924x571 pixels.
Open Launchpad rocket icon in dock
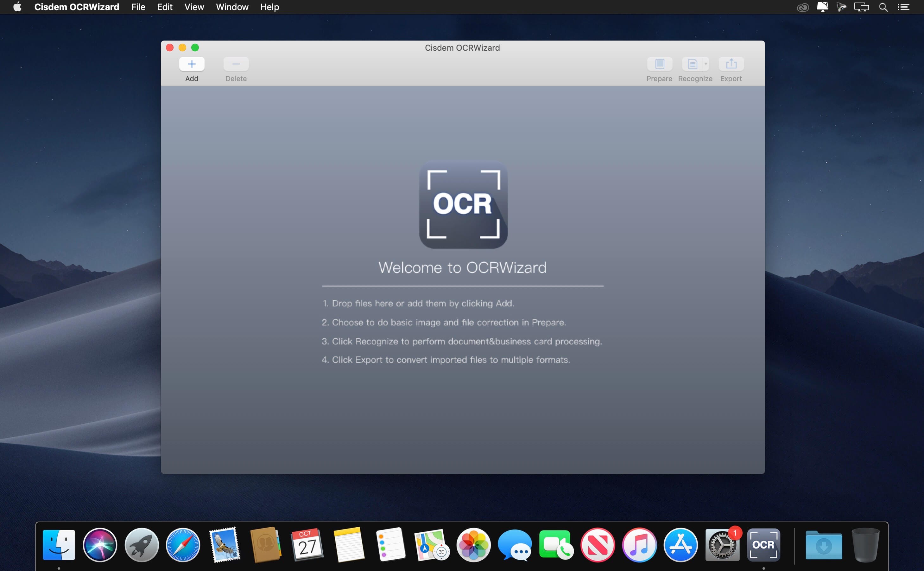pyautogui.click(x=142, y=545)
